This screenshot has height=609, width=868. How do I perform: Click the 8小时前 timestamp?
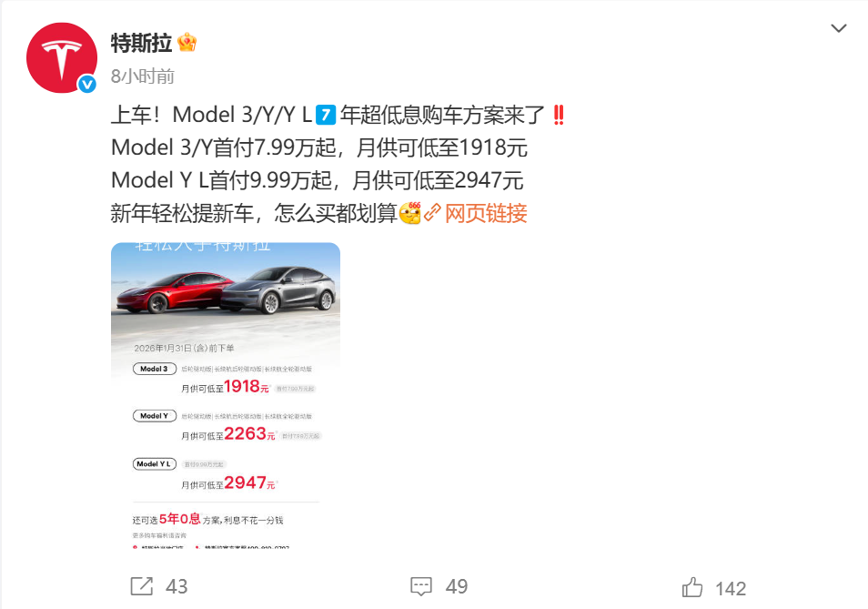pyautogui.click(x=142, y=76)
